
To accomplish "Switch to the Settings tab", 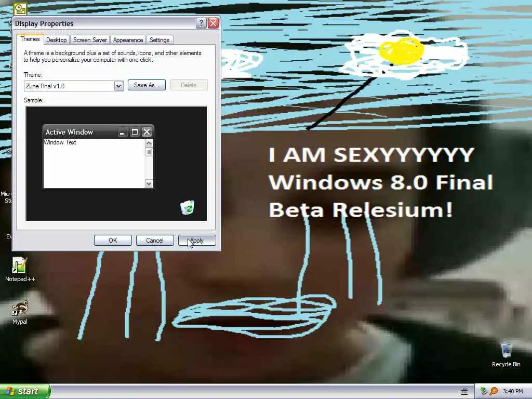I will click(x=159, y=39).
